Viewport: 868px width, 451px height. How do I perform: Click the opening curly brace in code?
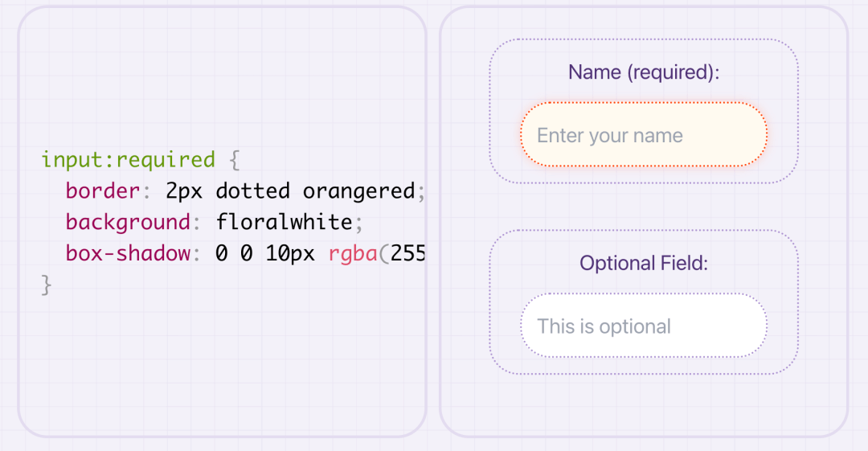[x=235, y=159]
